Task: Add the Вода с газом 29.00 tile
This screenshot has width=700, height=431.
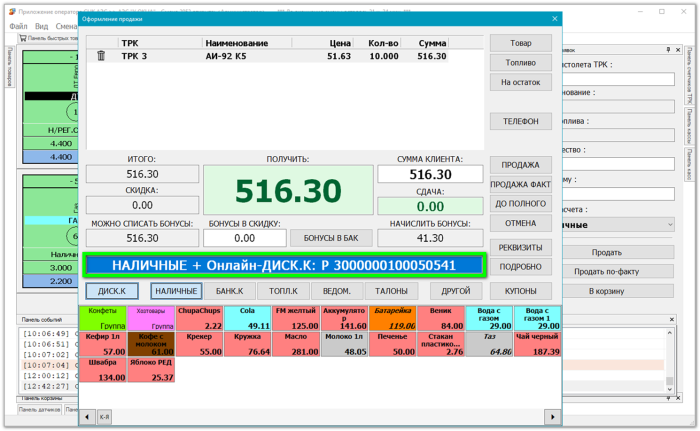Action: click(489, 318)
